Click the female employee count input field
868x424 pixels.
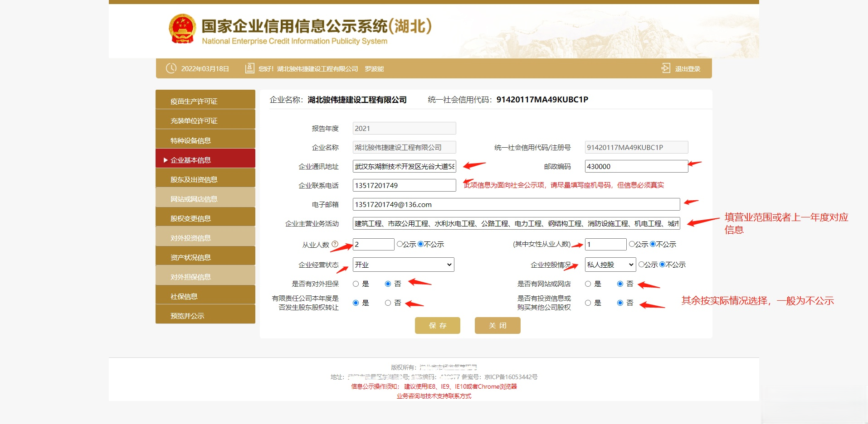tap(606, 244)
